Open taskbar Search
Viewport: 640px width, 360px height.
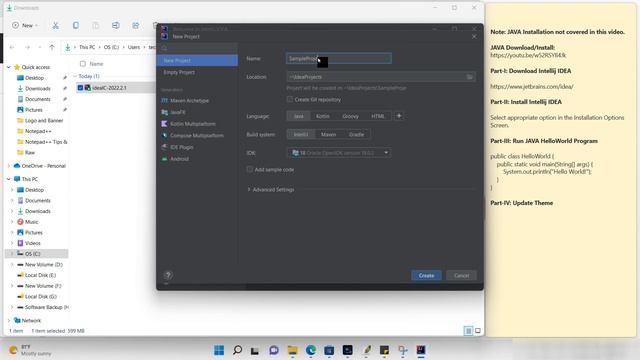237,350
